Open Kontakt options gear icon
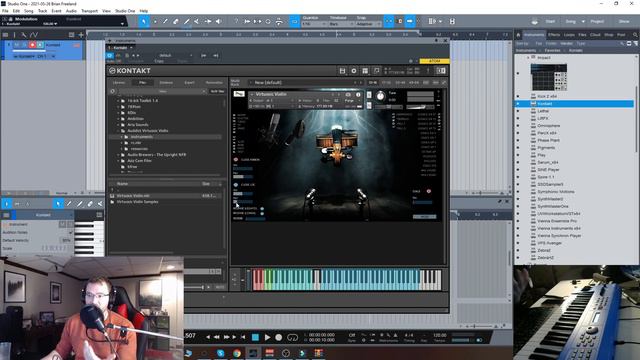640x360 pixels. tap(354, 71)
